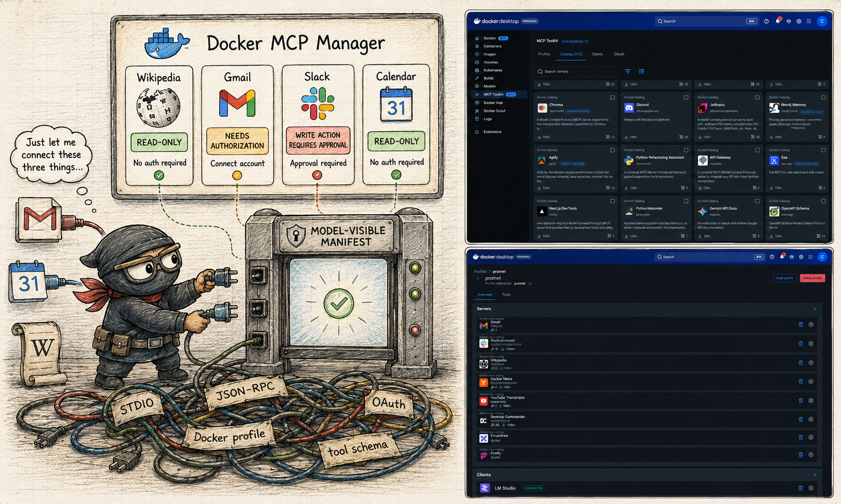Open settings gear for the Slack (Archived) server
The width and height of the screenshot is (841, 504).
pyautogui.click(x=811, y=344)
